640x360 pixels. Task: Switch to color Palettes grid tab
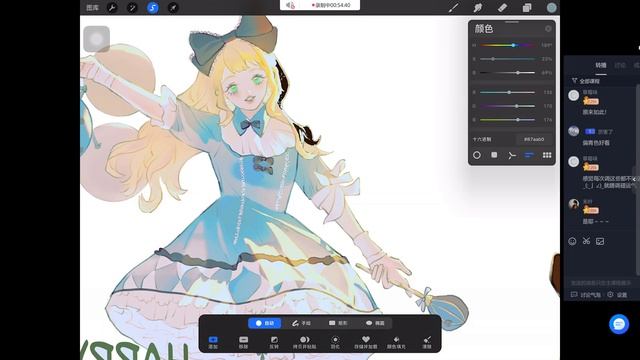[x=547, y=155]
